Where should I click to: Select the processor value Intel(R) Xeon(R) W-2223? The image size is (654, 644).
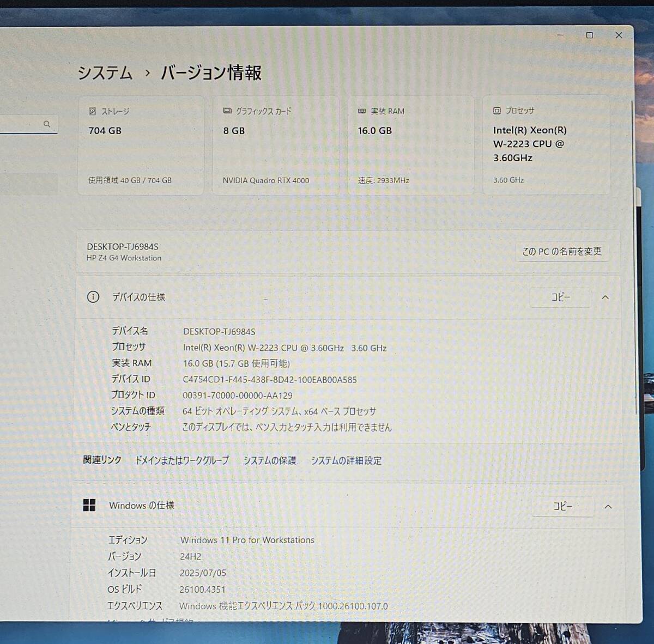point(284,348)
